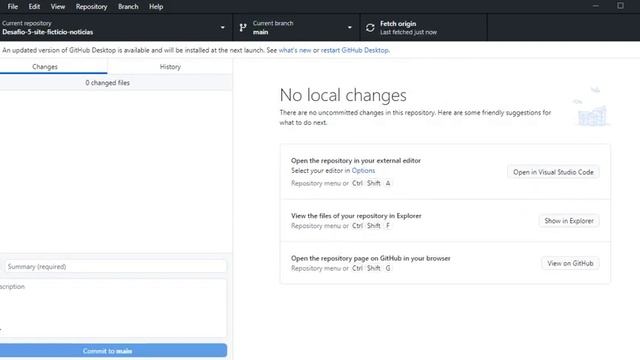
Task: Maximize the GitHub Desktop window
Action: tap(620, 6)
